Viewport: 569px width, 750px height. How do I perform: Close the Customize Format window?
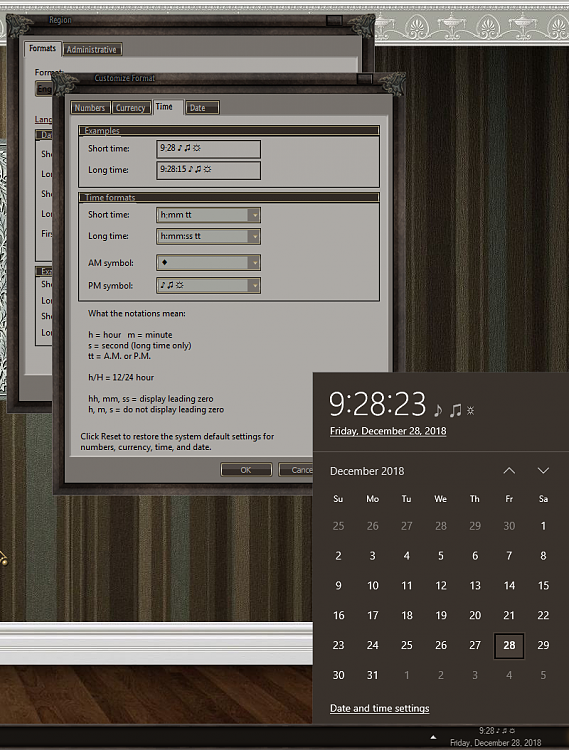point(365,78)
